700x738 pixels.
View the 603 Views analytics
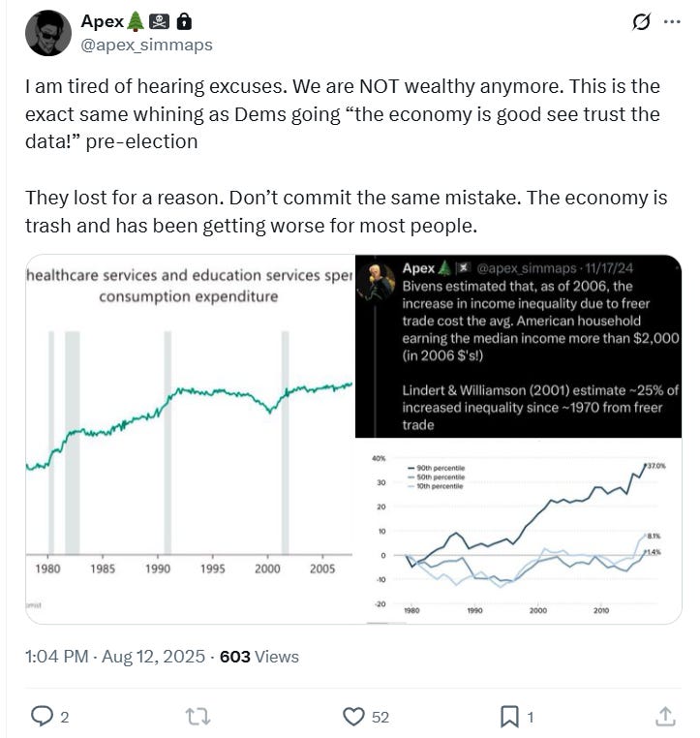pos(259,657)
